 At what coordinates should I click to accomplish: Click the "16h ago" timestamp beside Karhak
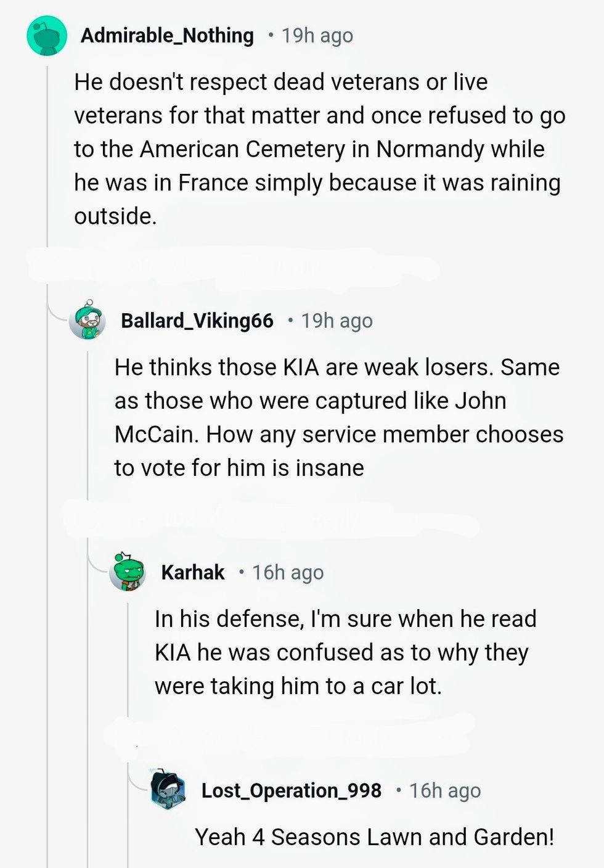(x=287, y=572)
